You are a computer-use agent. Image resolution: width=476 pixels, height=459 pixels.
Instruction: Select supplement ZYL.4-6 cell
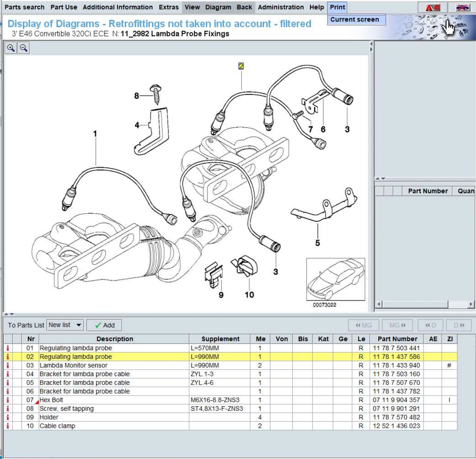click(220, 383)
